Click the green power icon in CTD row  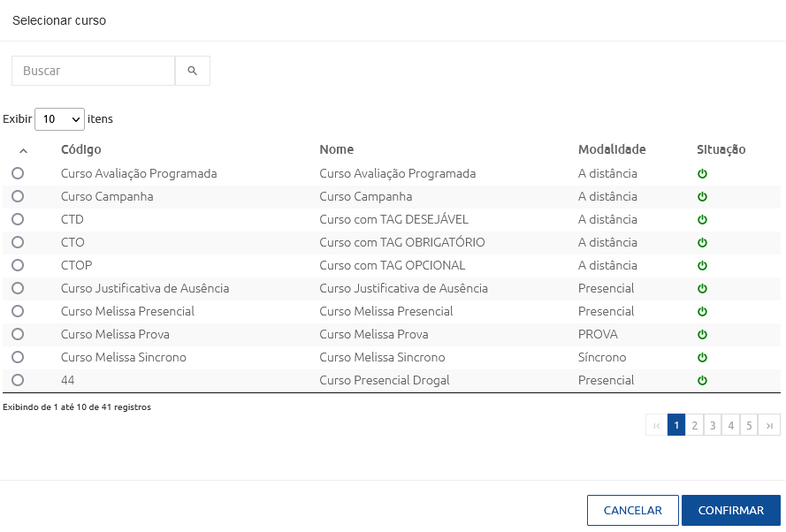(x=702, y=219)
